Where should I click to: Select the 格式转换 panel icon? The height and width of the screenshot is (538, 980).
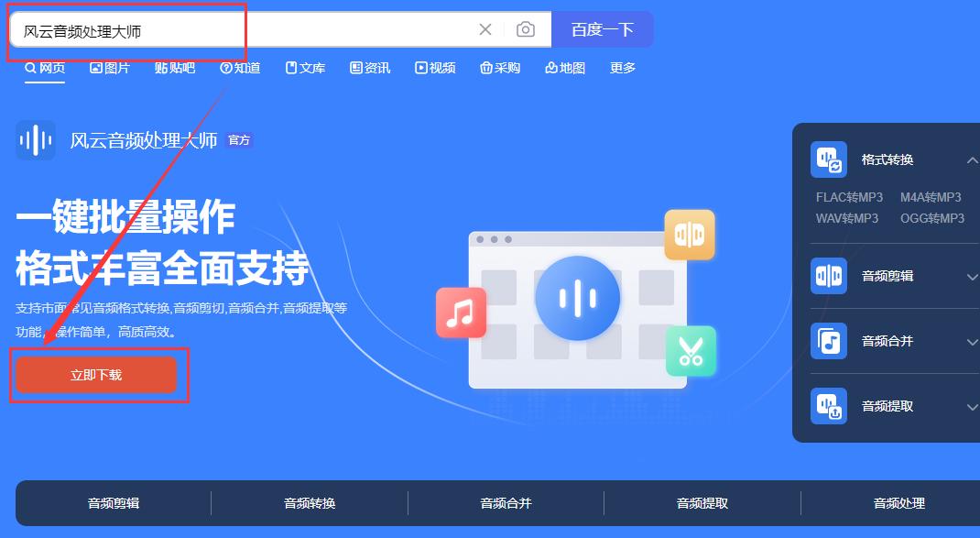point(827,158)
